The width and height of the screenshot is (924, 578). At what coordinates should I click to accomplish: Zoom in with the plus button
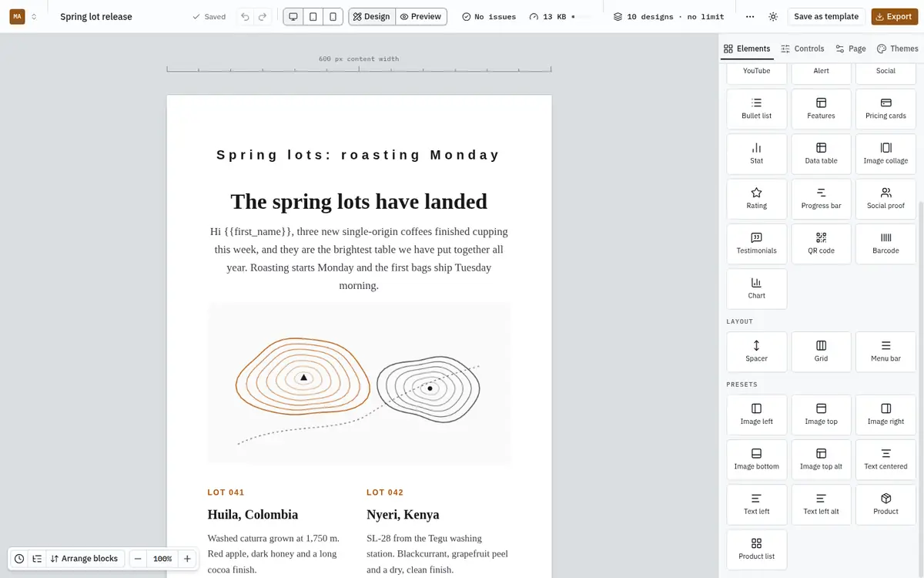point(187,559)
